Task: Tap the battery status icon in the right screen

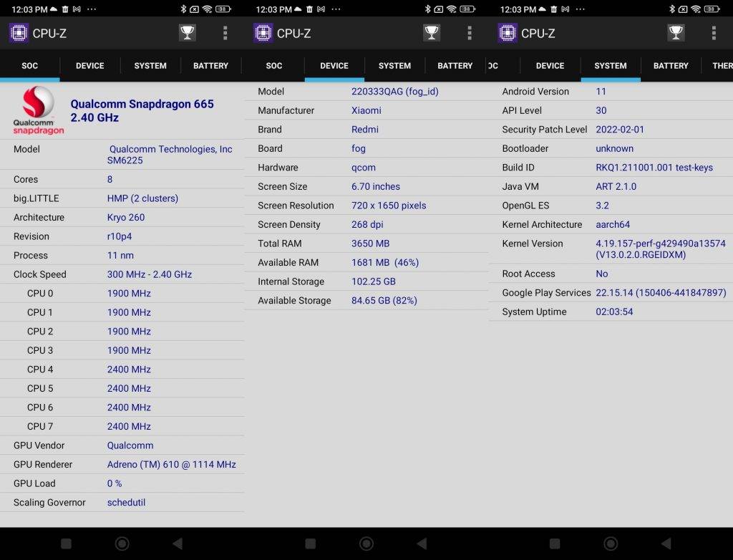Action: 712,9
